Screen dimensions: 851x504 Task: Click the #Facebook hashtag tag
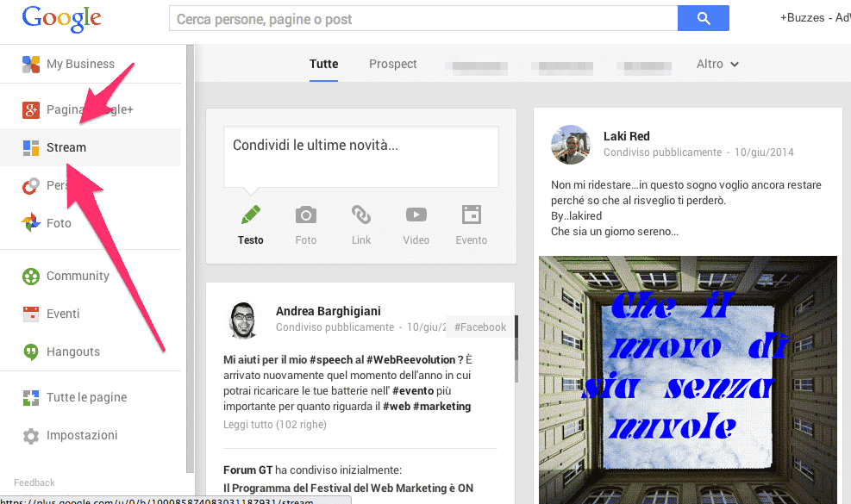(480, 327)
